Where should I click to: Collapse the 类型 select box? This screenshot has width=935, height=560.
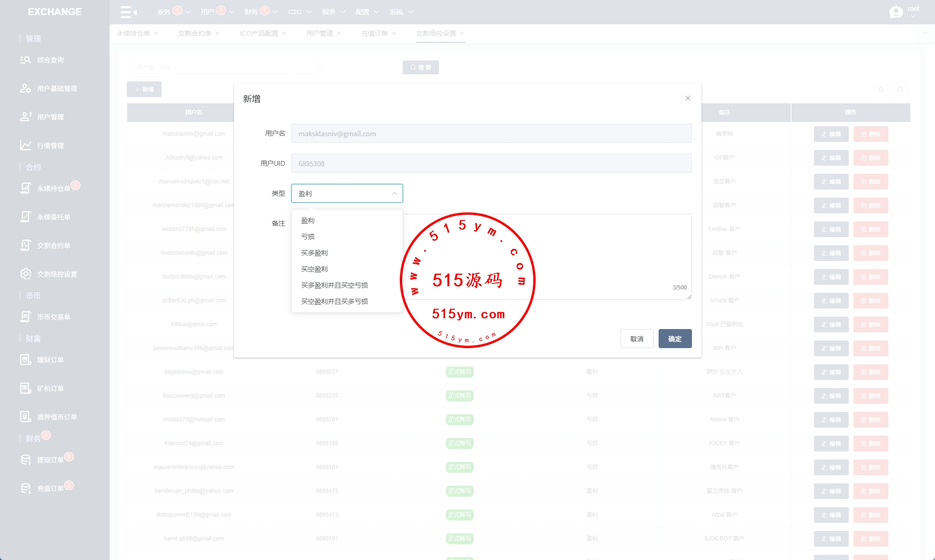[x=347, y=193]
